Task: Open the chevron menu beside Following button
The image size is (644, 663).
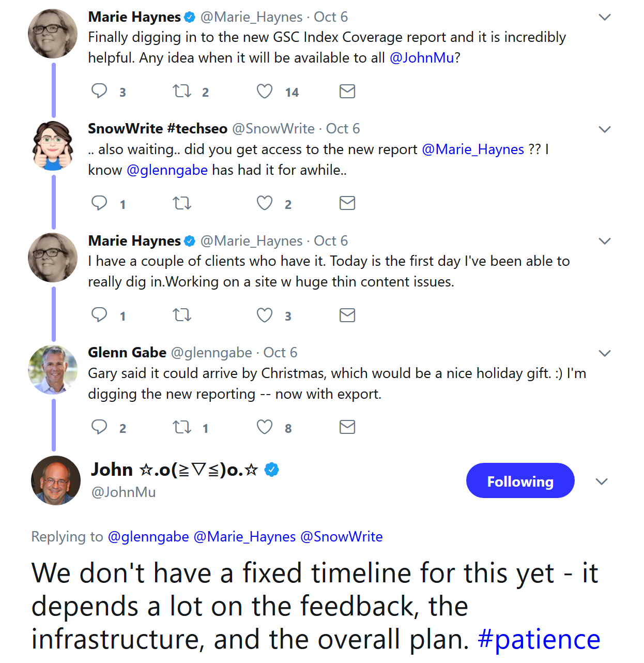Action: tap(601, 481)
